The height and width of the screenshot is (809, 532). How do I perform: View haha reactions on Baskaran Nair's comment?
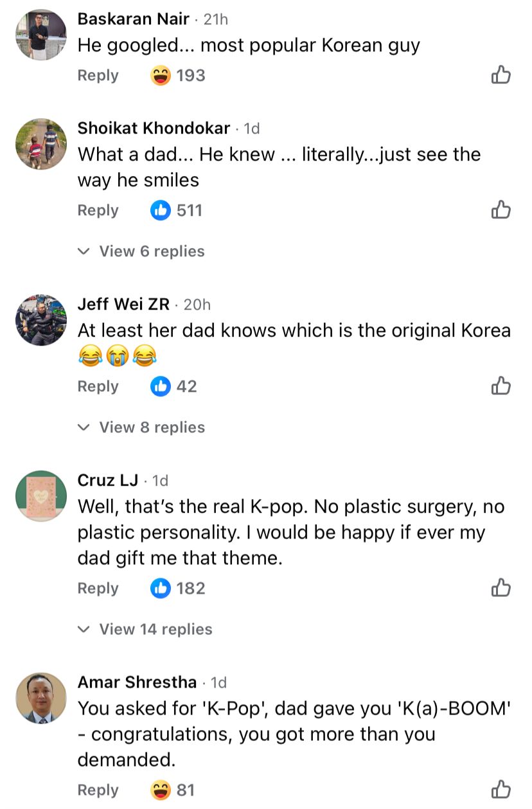(177, 75)
